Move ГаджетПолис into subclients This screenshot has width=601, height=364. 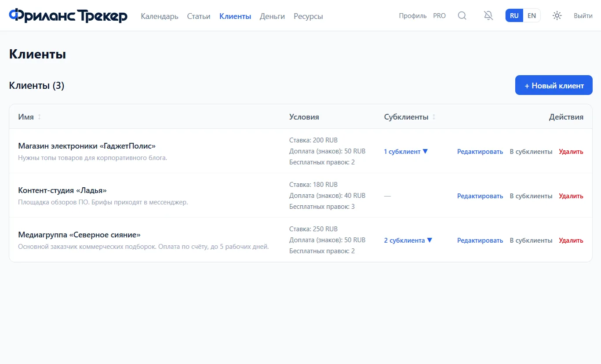(531, 152)
